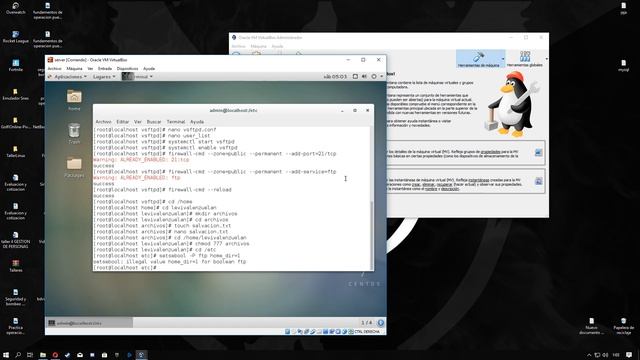The height and width of the screenshot is (360, 640).
Task: Expand the Herramientas de máquina dropdown arrow
Action: [x=503, y=59]
